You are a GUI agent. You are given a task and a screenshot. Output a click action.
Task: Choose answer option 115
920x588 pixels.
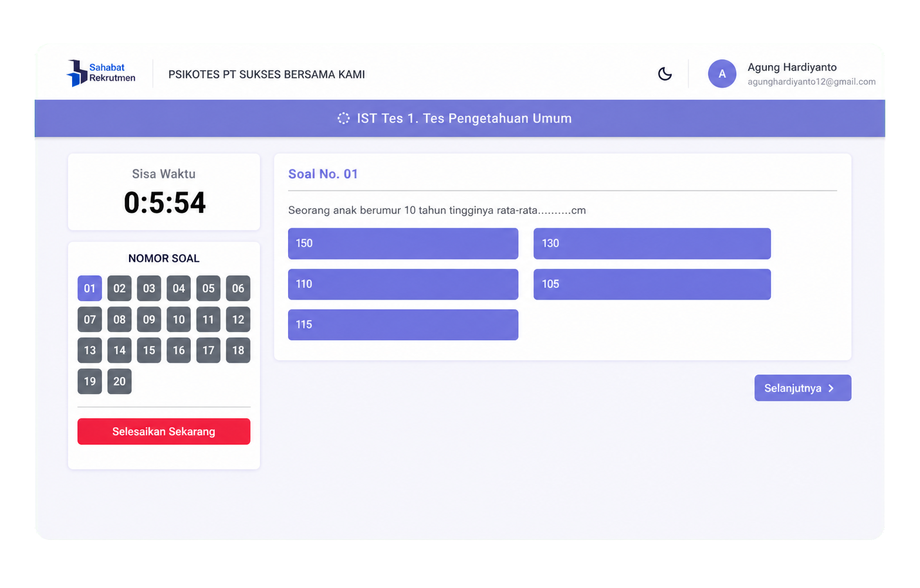[403, 325]
